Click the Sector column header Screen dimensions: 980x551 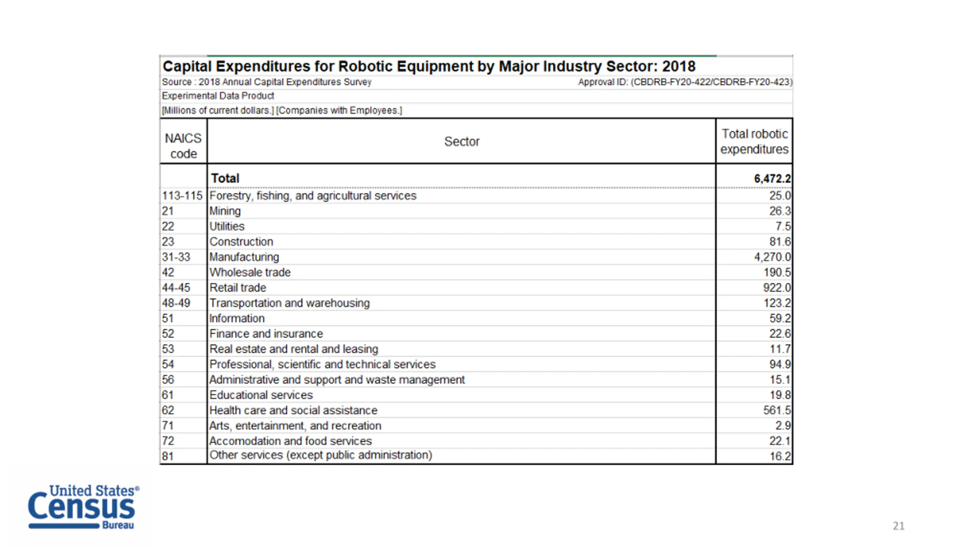point(462,142)
